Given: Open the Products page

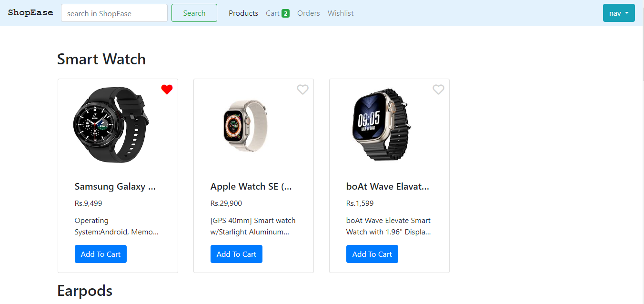Looking at the screenshot, I should click(x=243, y=13).
